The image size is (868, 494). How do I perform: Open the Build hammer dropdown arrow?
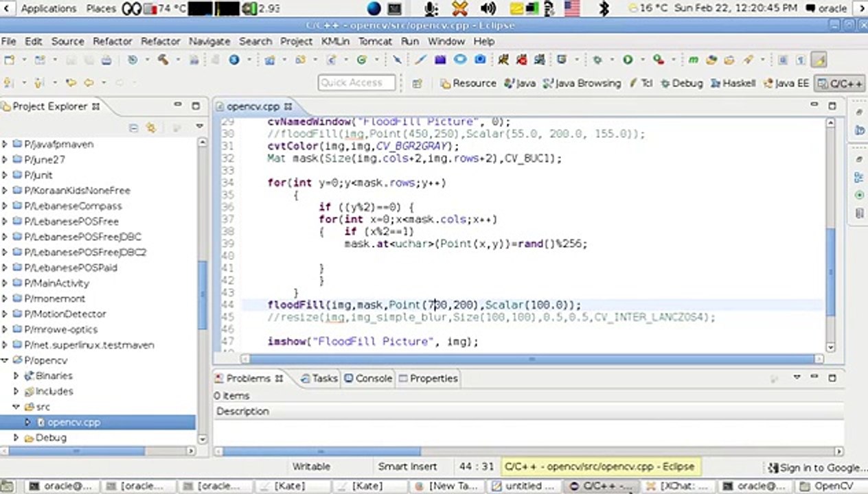point(178,60)
